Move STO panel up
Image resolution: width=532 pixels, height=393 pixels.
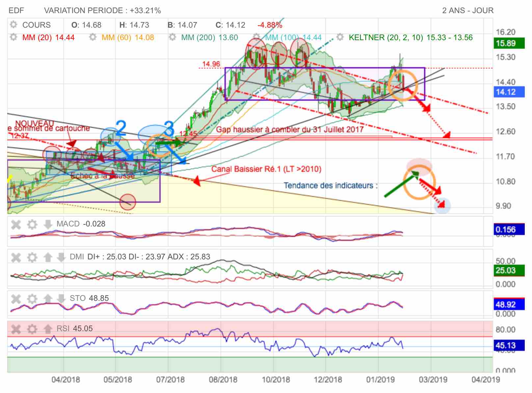pyautogui.click(x=48, y=299)
